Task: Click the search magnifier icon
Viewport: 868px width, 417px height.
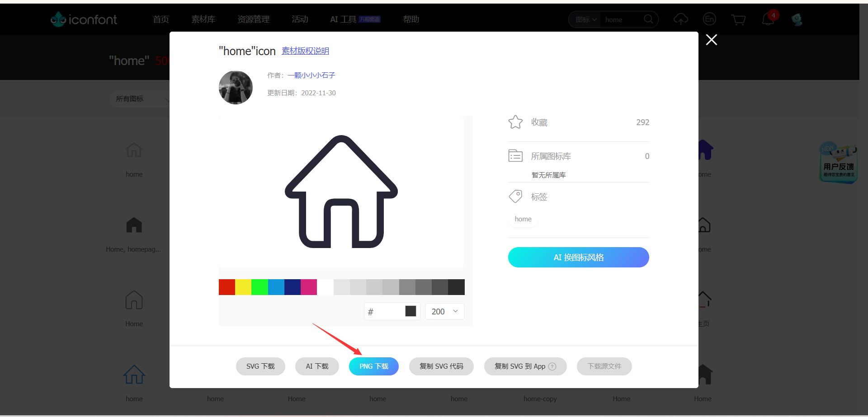Action: (x=648, y=19)
